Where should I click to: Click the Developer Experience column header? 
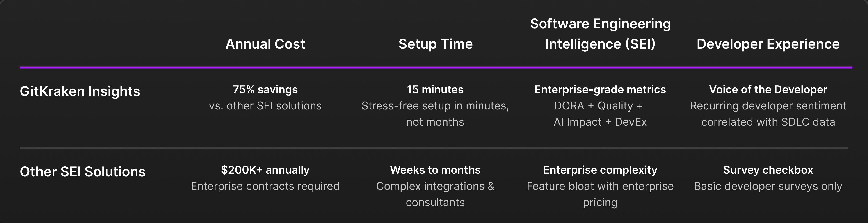pos(768,44)
